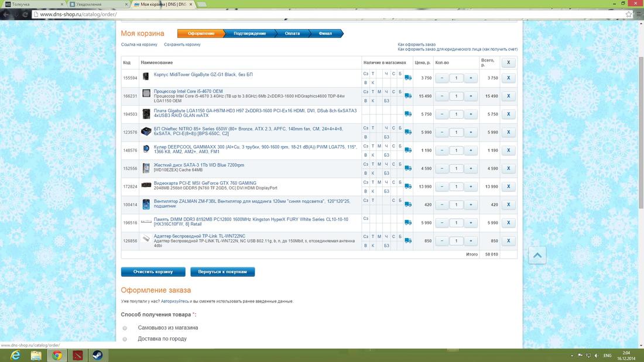This screenshot has width=644, height=362.
Task: Remove GTX 760 GAMING with X
Action: click(x=508, y=187)
